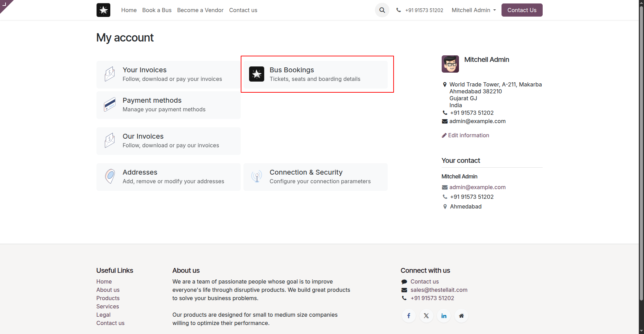This screenshot has height=334, width=644.
Task: Click the envelope icon under Your contact
Action: (445, 187)
